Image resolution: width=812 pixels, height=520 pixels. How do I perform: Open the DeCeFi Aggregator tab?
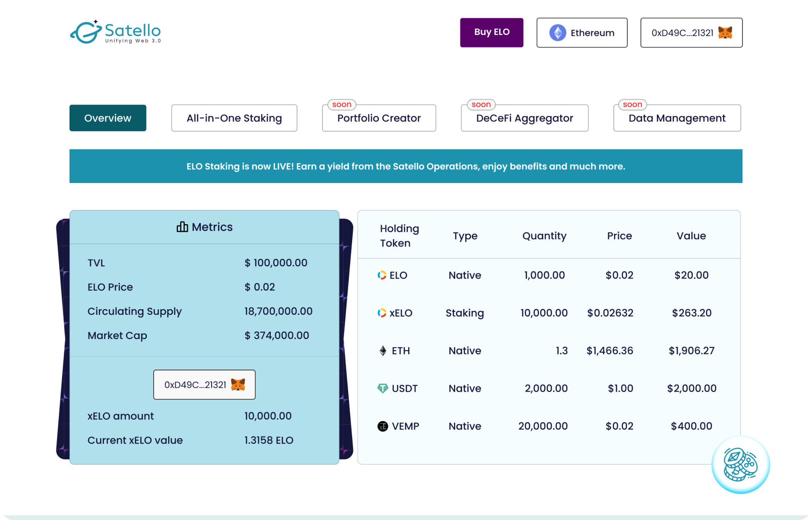pyautogui.click(x=524, y=118)
